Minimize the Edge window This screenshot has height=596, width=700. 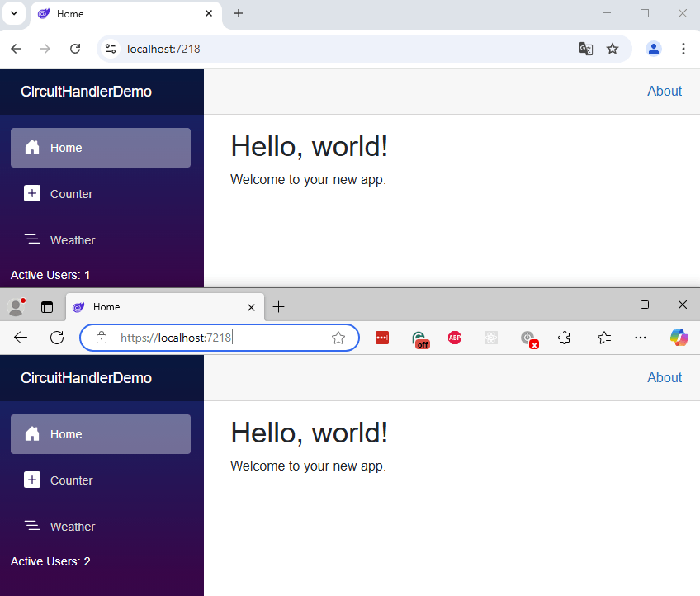pyautogui.click(x=606, y=305)
